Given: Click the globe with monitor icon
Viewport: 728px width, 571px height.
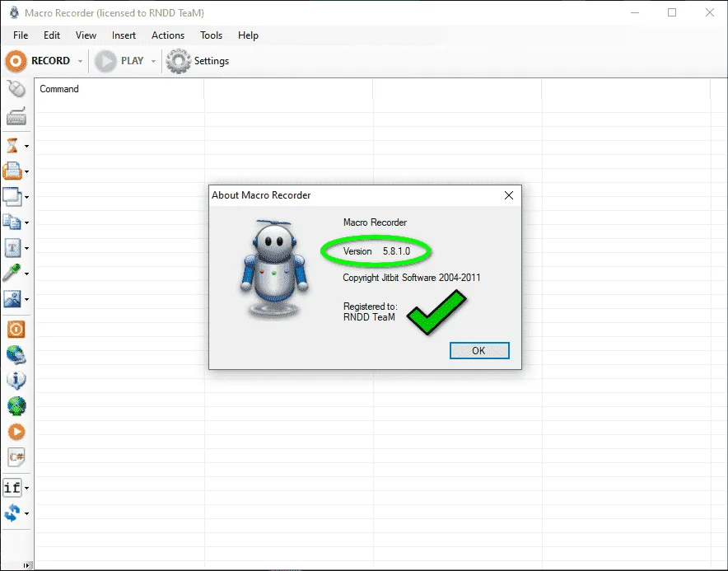Looking at the screenshot, I should tap(16, 354).
